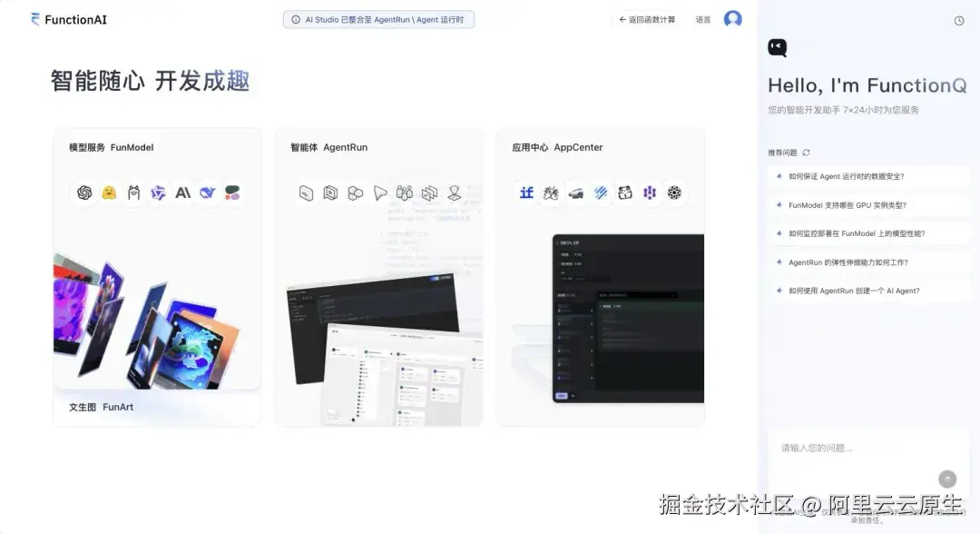This screenshot has width=980, height=534.
Task: Click the AppCenter dark panel preview
Action: click(628, 319)
